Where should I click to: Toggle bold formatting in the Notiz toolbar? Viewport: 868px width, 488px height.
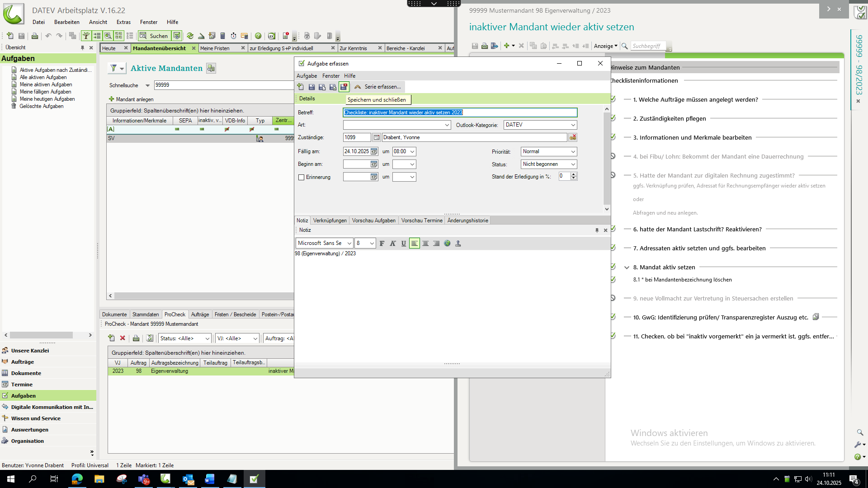point(382,244)
